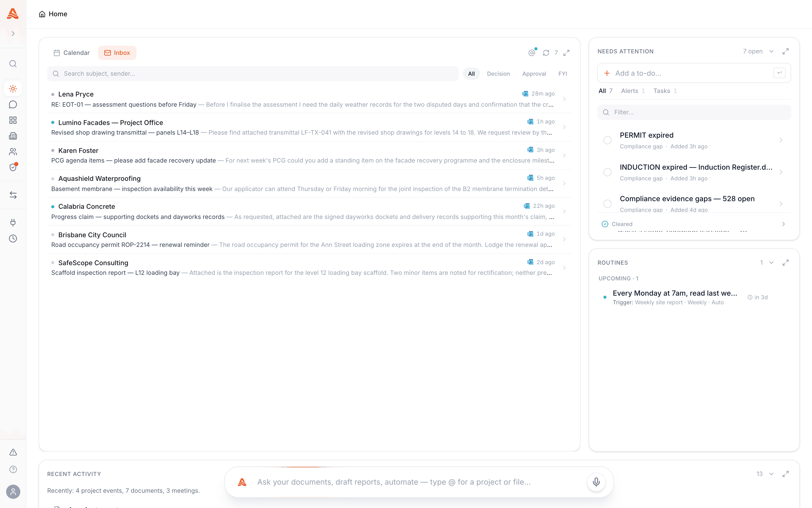Click the Home breadcrumb icon
Viewport: 812px width, 508px height.
pyautogui.click(x=42, y=14)
